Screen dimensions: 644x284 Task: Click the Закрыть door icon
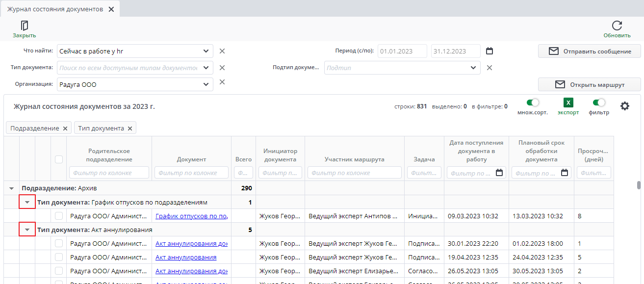(x=25, y=26)
